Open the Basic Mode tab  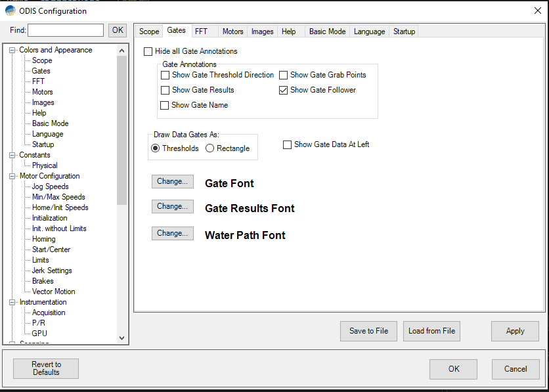(327, 32)
